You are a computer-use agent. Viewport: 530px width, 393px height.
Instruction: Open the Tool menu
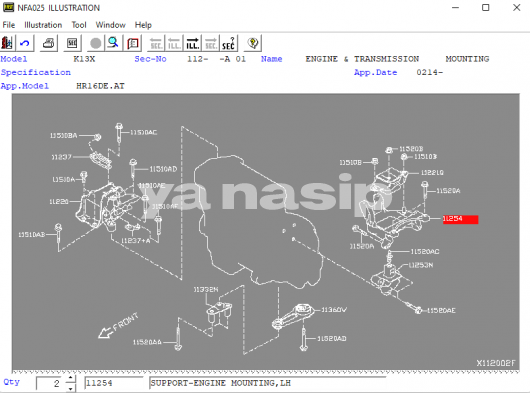coord(79,25)
